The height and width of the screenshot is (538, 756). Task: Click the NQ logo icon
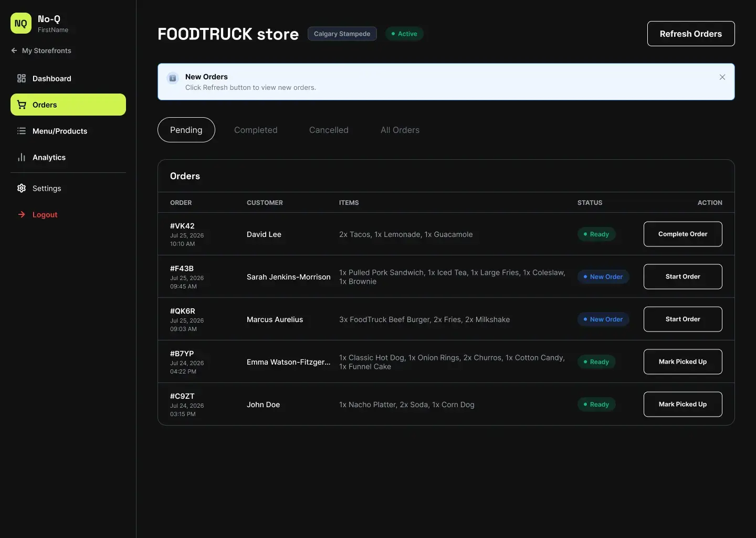[21, 23]
